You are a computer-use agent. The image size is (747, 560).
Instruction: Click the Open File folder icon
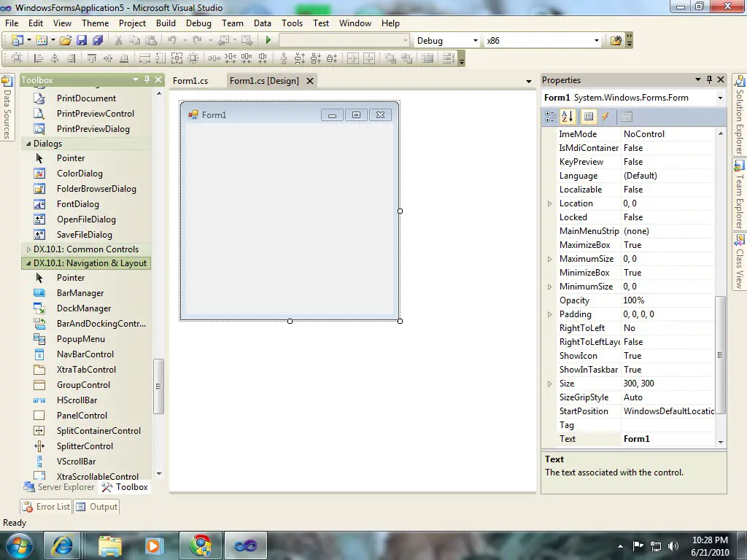click(66, 41)
